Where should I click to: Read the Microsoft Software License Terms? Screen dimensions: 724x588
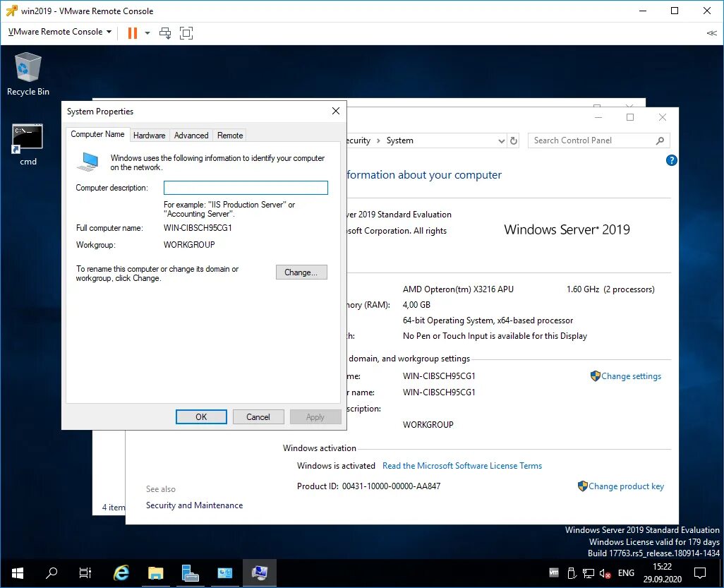pos(461,465)
